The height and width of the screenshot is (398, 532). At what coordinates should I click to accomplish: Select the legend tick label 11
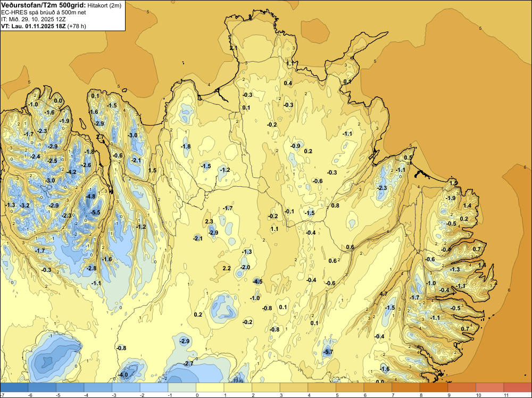point(506,395)
